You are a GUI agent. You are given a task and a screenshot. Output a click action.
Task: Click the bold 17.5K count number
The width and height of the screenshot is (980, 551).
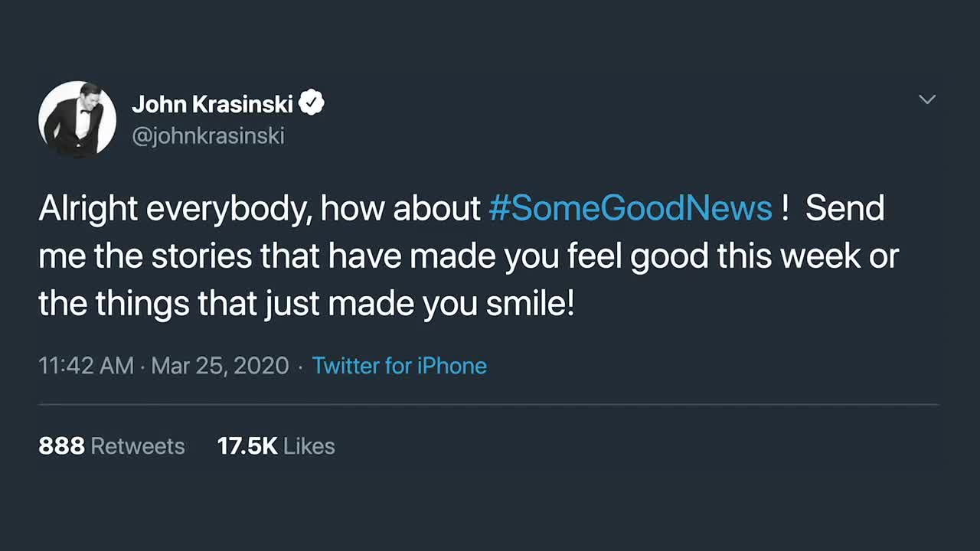247,446
